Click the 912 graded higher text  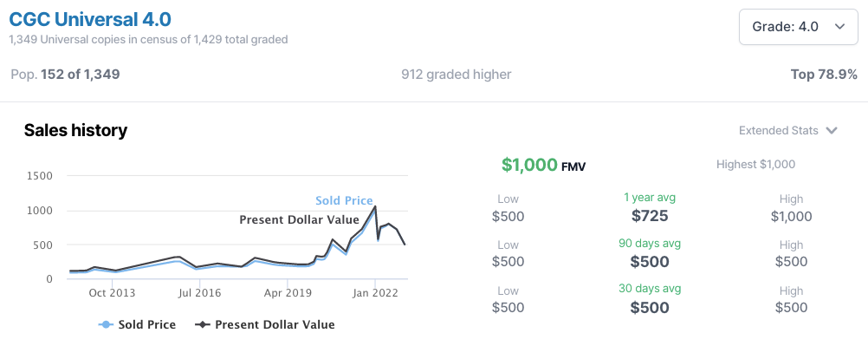pos(457,75)
